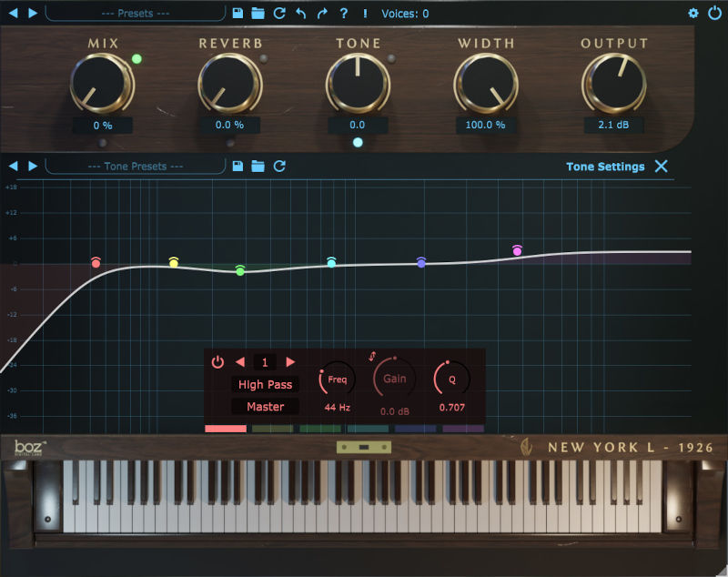
Task: Click the redo arrow in the top toolbar
Action: tap(321, 14)
